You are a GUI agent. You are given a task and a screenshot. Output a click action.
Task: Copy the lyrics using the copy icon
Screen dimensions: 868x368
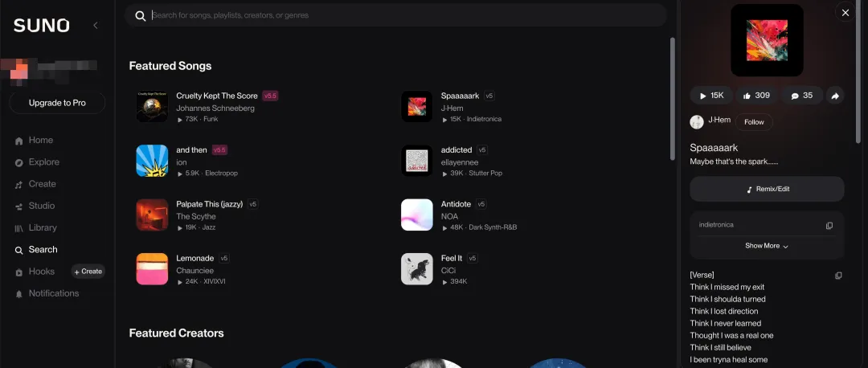tap(838, 275)
